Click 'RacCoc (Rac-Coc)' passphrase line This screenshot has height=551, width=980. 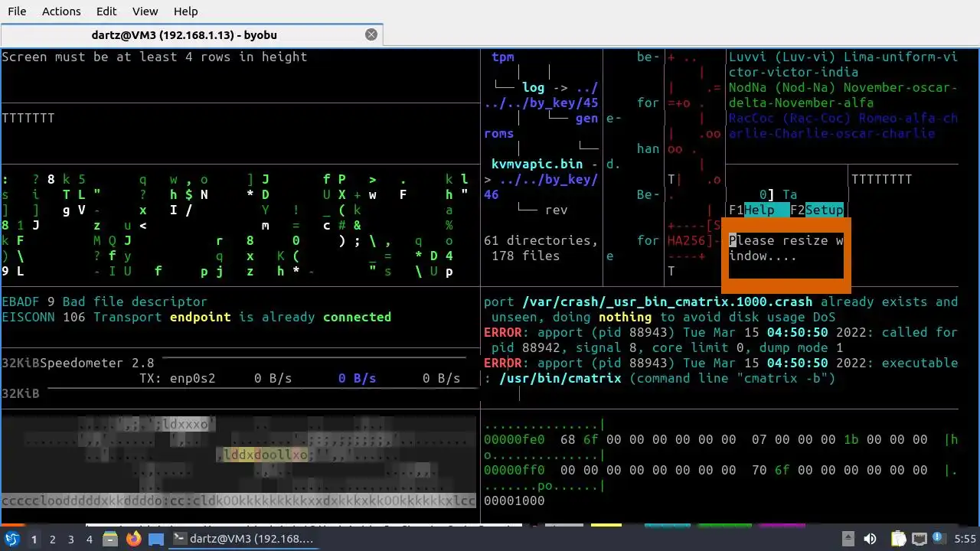[x=843, y=126]
